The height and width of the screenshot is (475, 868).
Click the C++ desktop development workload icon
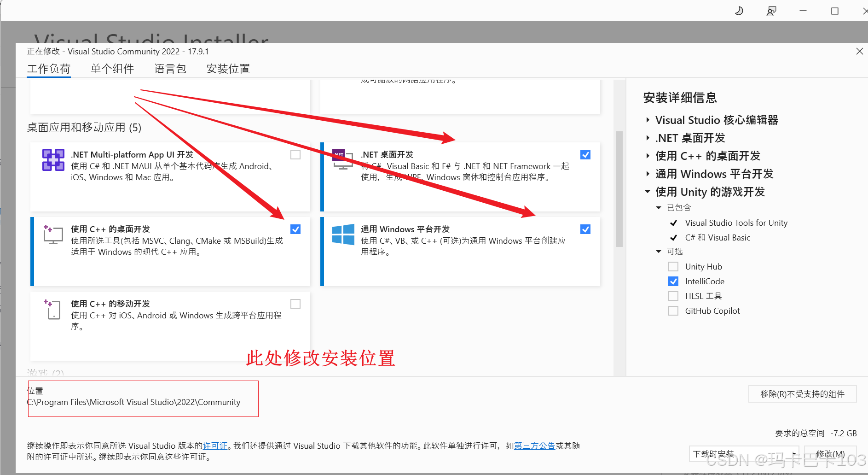(53, 235)
